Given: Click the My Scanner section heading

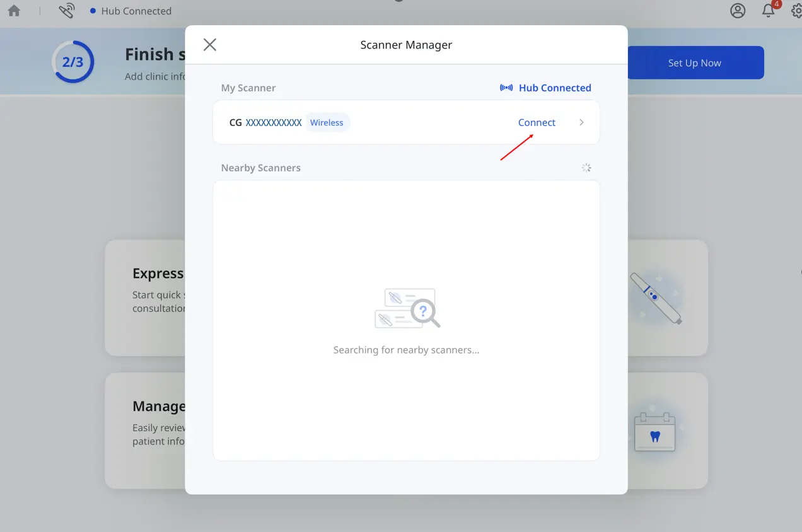Looking at the screenshot, I should click(x=248, y=88).
